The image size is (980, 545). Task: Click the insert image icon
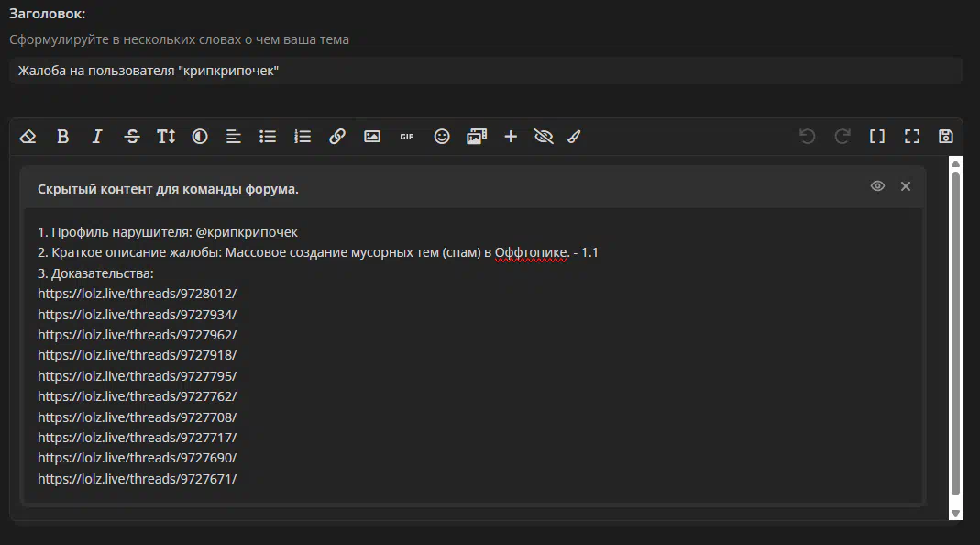click(x=371, y=137)
